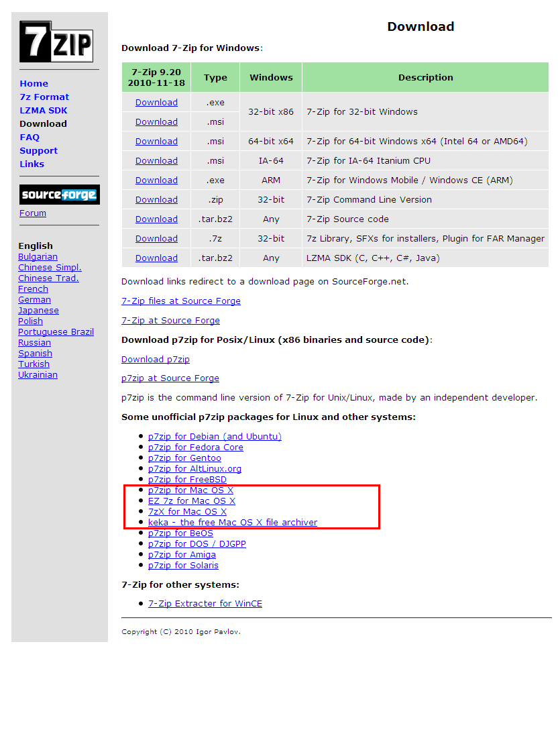Download the 7-Zip Source code .tar.bz2

156,219
